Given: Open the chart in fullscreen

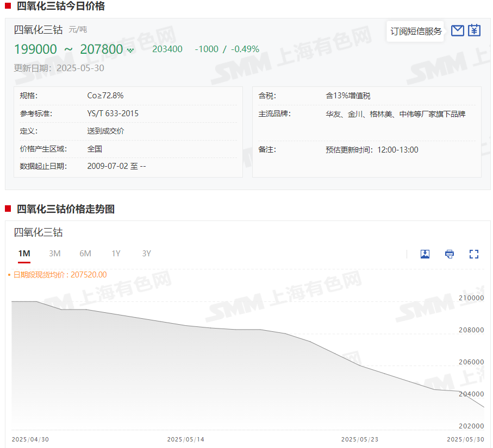Looking at the screenshot, I should [x=474, y=254].
